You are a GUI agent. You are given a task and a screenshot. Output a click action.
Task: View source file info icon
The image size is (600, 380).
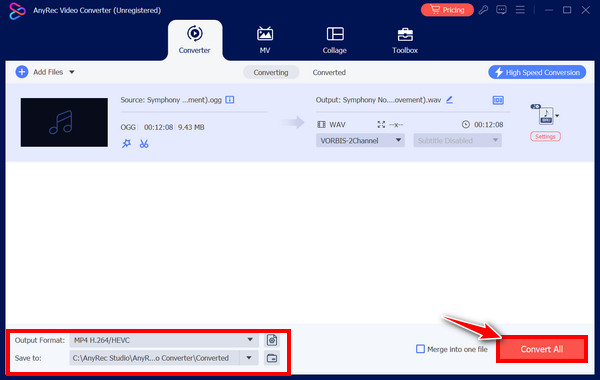point(230,100)
